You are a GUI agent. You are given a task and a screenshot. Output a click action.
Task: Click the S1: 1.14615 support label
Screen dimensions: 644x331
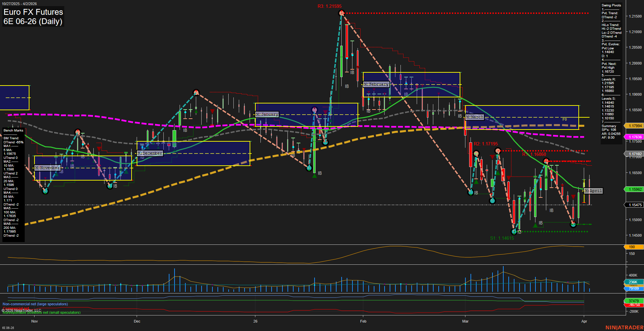point(502,238)
